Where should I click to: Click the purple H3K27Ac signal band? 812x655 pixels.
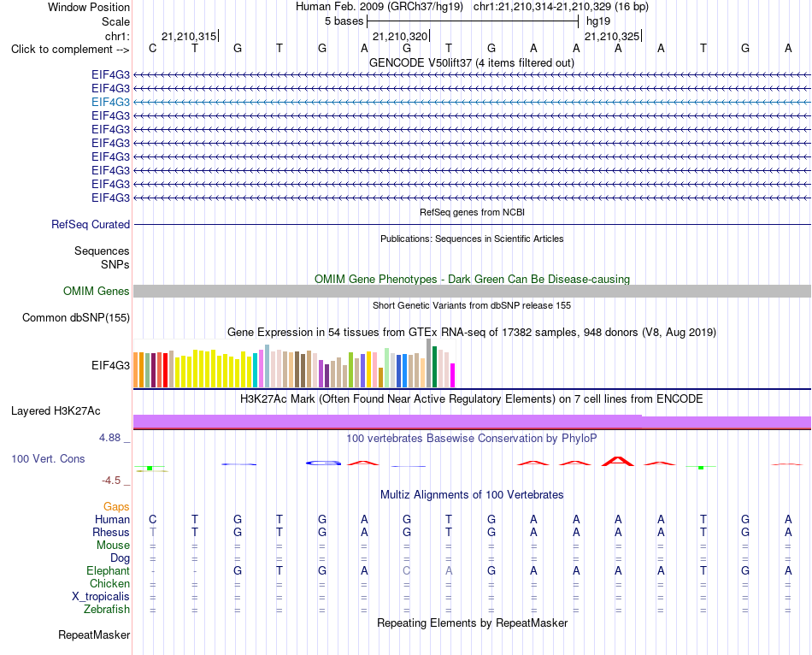472,422
